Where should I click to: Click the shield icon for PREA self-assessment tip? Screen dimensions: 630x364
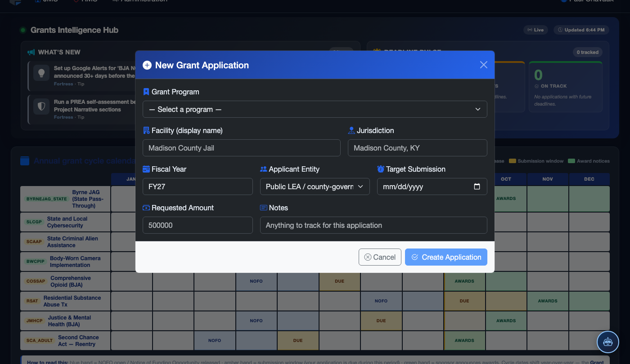click(x=41, y=106)
